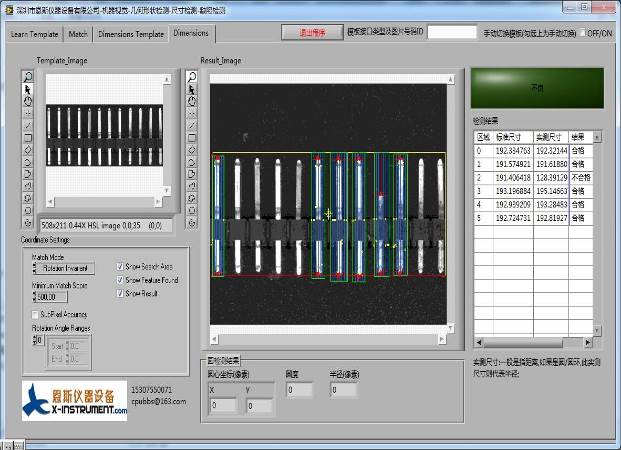Enable the SubPixel Accuracy checkbox
Image resolution: width=621 pixels, height=450 pixels.
coord(36,314)
